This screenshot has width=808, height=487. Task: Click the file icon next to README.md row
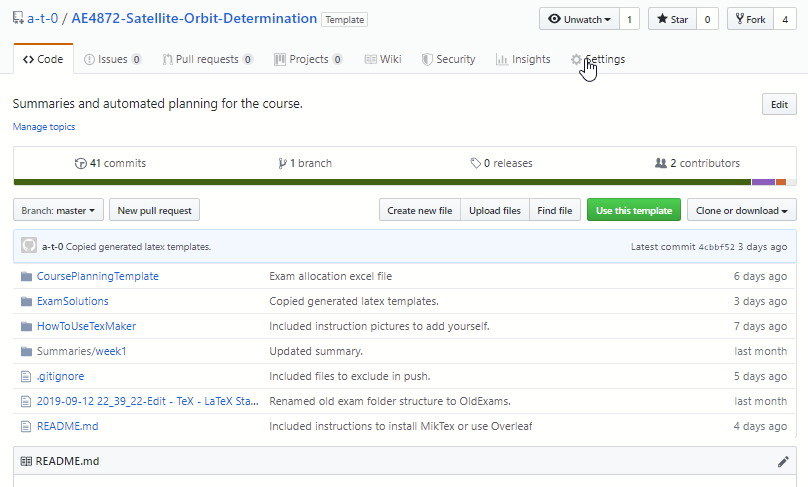(x=26, y=427)
